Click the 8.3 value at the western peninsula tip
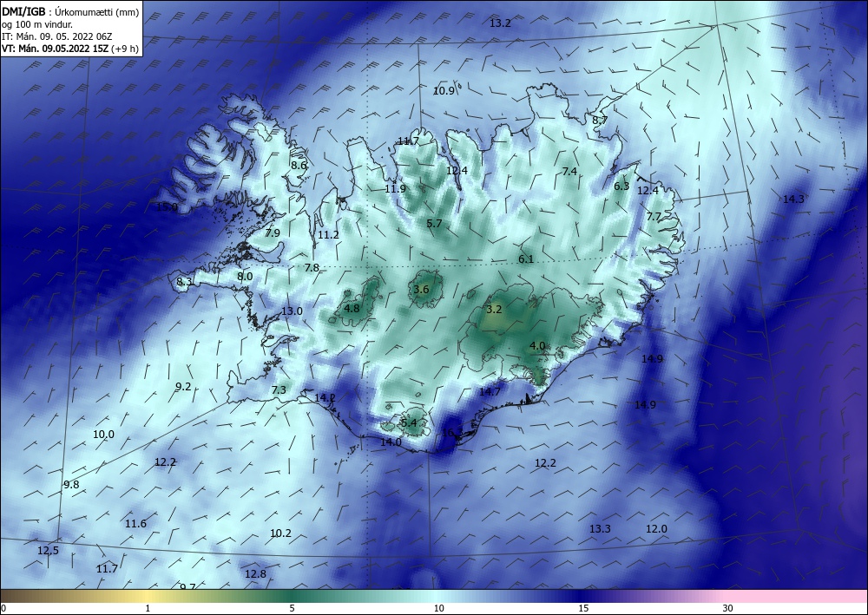The height and width of the screenshot is (615, 868). coord(184,282)
